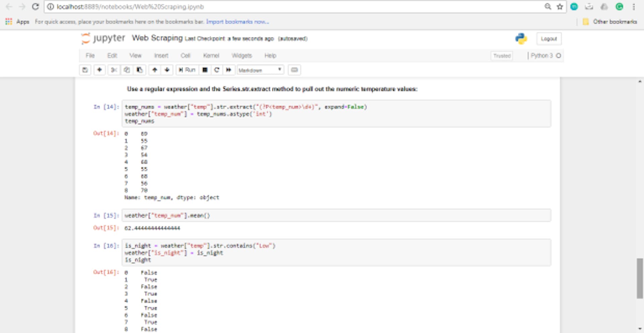The image size is (644, 333).
Task: Select code cell In [16] with is_night
Action: (x=336, y=253)
